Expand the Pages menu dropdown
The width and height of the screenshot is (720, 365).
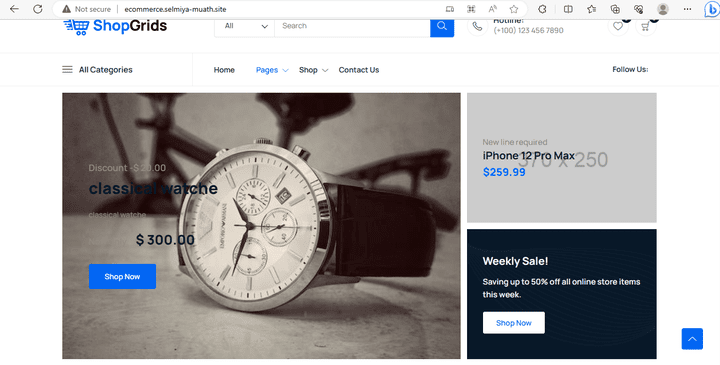tap(272, 70)
